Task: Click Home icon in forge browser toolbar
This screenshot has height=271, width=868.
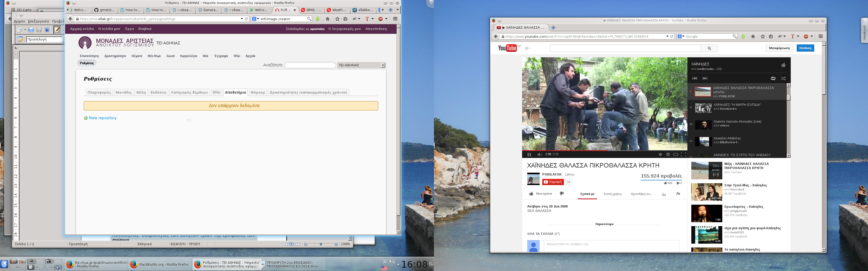Action: click(328, 19)
